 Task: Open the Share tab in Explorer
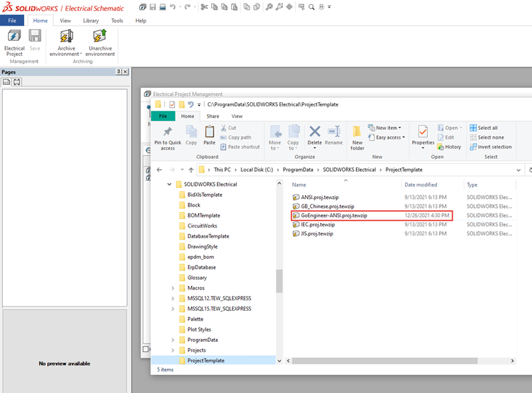point(213,116)
